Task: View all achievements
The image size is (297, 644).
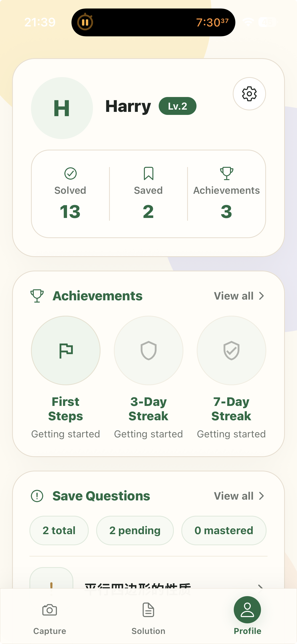Action: point(234,296)
